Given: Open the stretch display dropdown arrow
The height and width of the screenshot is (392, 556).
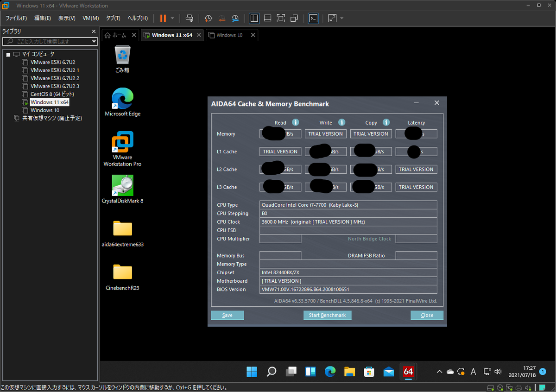Looking at the screenshot, I should (342, 18).
